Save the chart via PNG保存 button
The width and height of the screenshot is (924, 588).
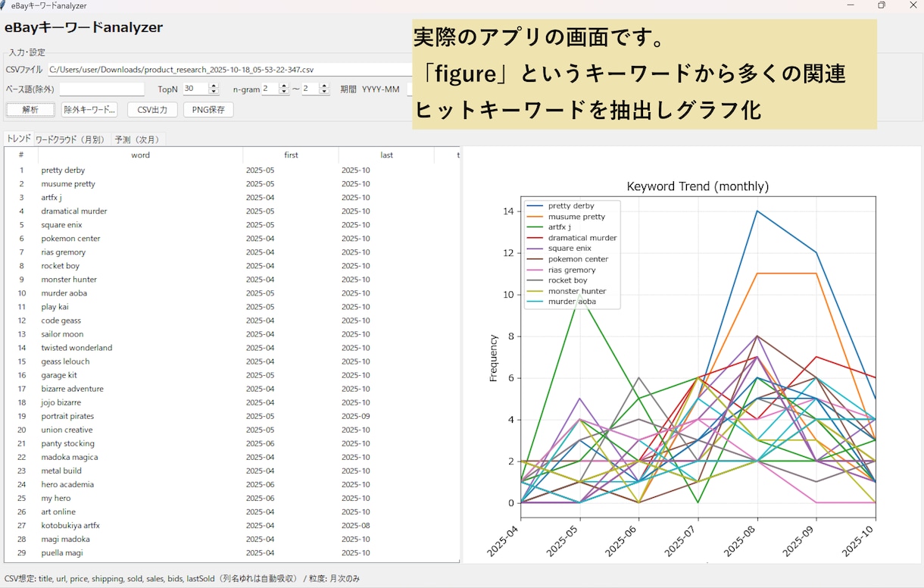[x=208, y=110]
